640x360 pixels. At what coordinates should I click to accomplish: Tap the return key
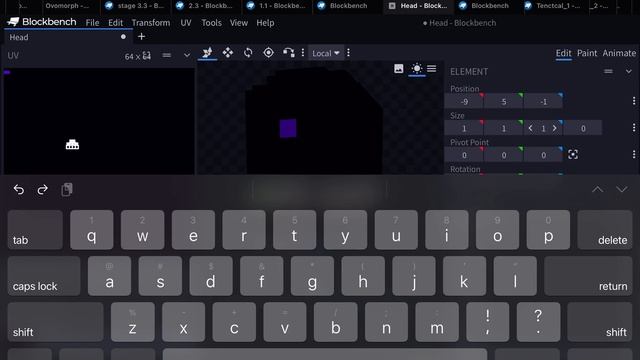click(x=588, y=276)
